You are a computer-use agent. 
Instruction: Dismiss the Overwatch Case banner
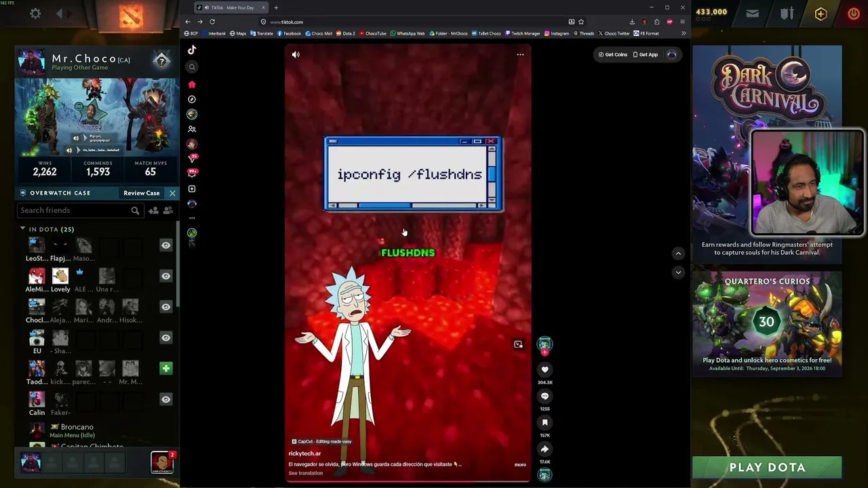pyautogui.click(x=172, y=193)
